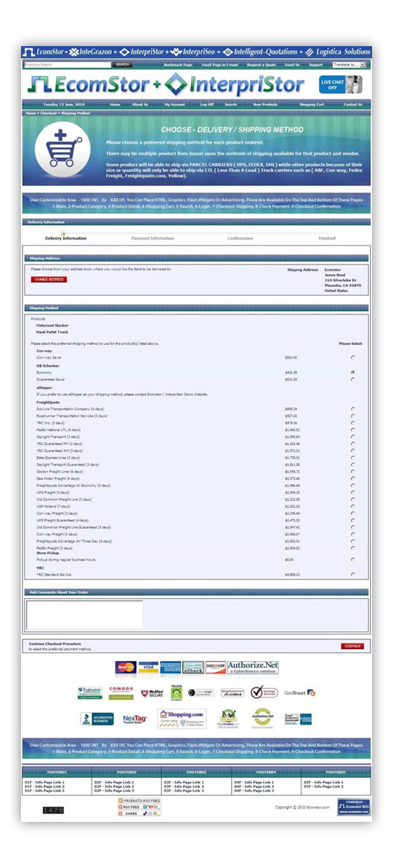Click the 01F - Info Page Link 1
The image size is (393, 868).
(44, 782)
